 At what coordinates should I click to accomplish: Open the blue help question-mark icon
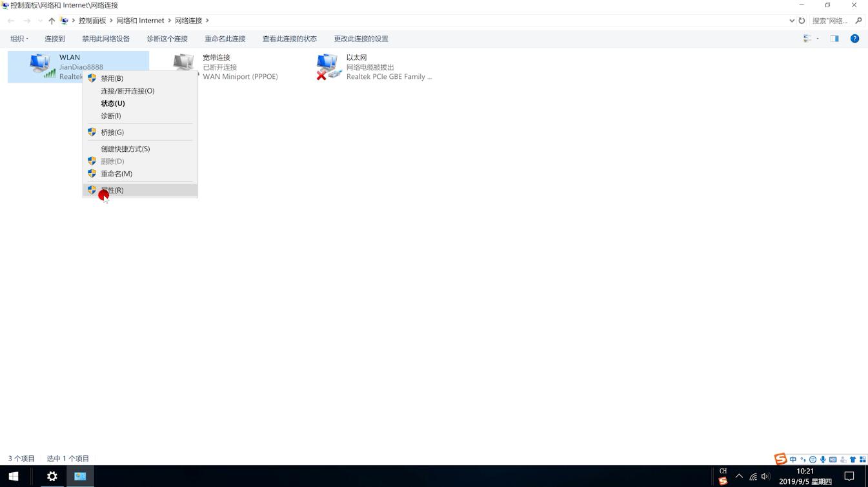pyautogui.click(x=854, y=39)
